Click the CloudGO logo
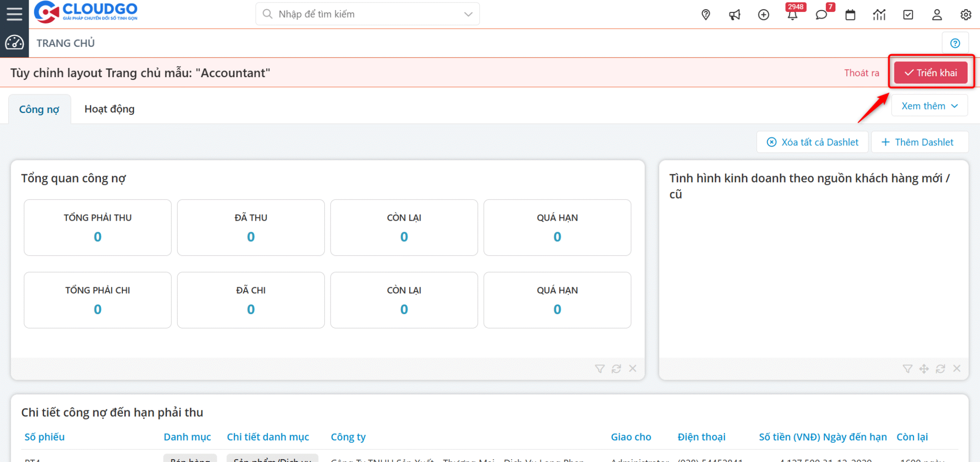 (x=86, y=12)
